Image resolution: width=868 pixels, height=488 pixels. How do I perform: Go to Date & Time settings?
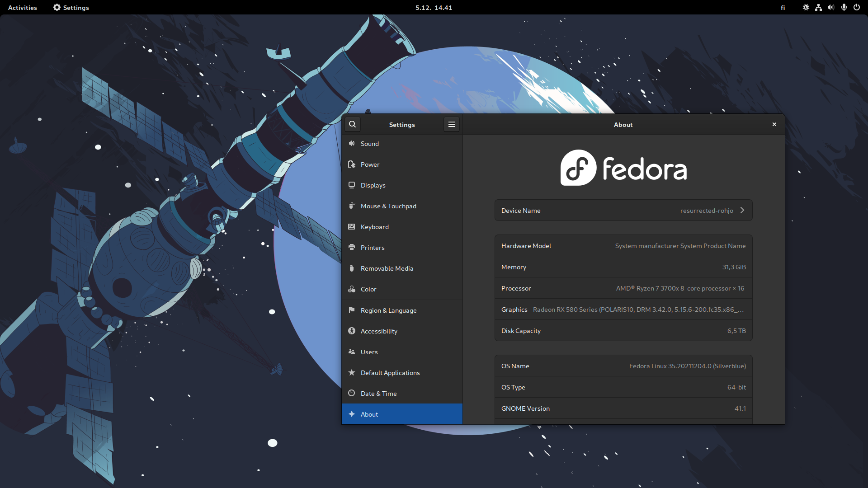[x=378, y=394]
